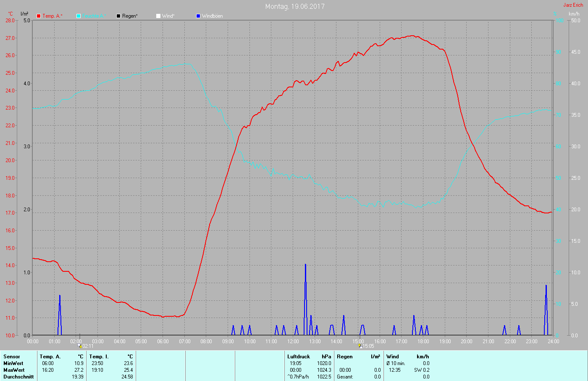The image size is (588, 381).
Task: Click the 'Luftdruck' table column header
Action: 299,357
